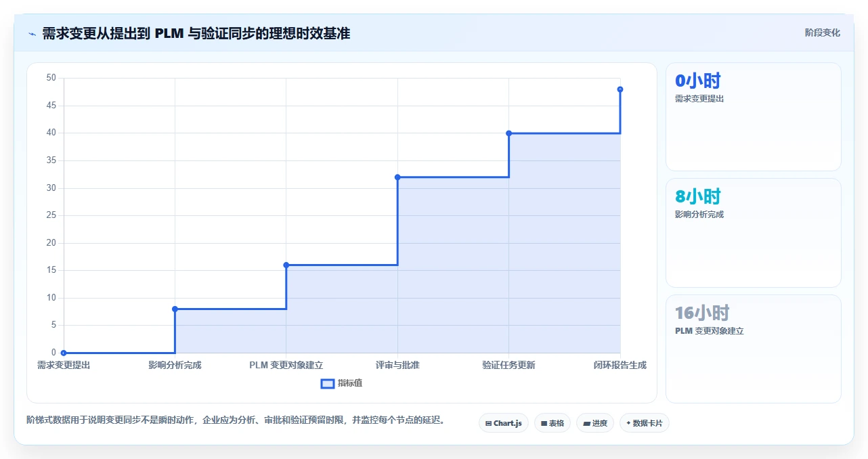This screenshot has height=459, width=868.
Task: Click the 16小时 value card
Action: (754, 349)
